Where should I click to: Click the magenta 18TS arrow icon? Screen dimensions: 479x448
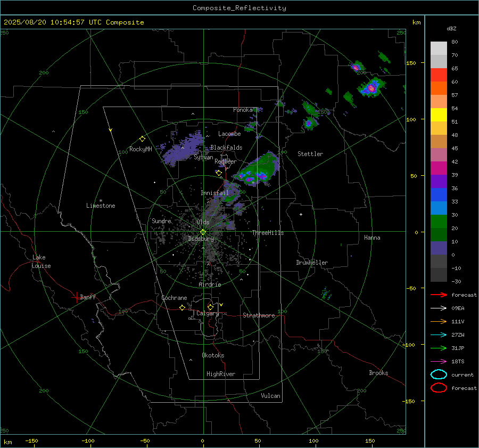439,362
